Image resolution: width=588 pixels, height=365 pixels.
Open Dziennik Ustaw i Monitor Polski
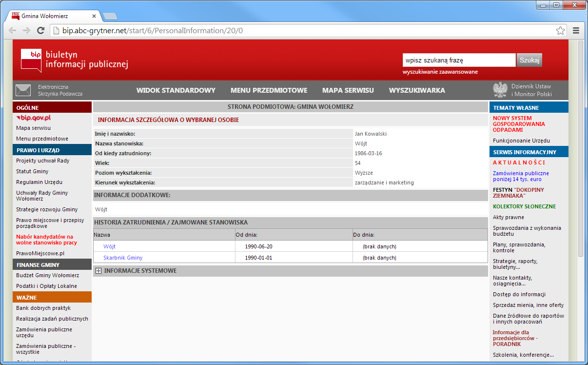[x=531, y=90]
